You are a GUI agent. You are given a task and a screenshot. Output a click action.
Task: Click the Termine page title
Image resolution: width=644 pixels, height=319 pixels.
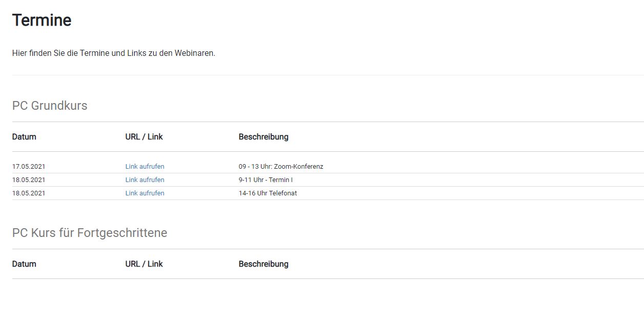[x=42, y=21]
